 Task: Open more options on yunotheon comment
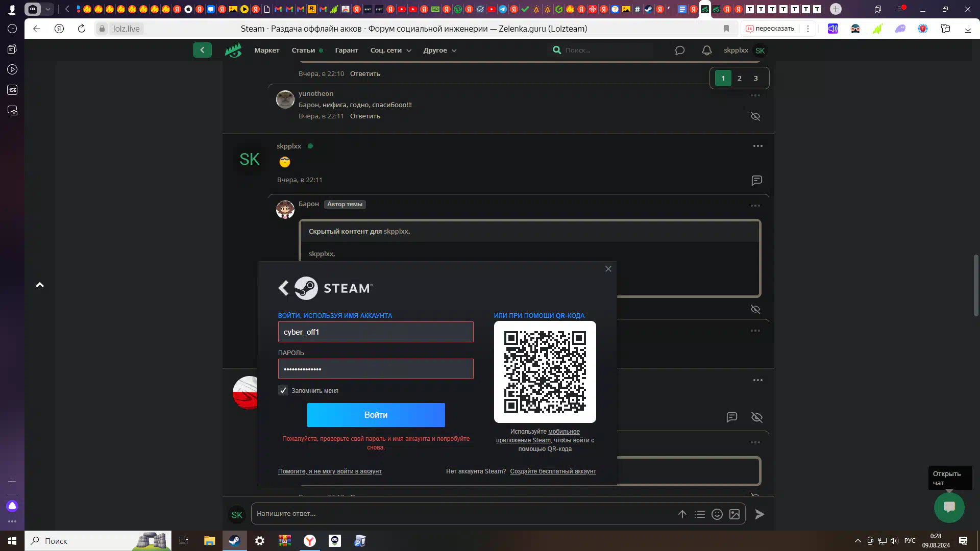pyautogui.click(x=755, y=95)
